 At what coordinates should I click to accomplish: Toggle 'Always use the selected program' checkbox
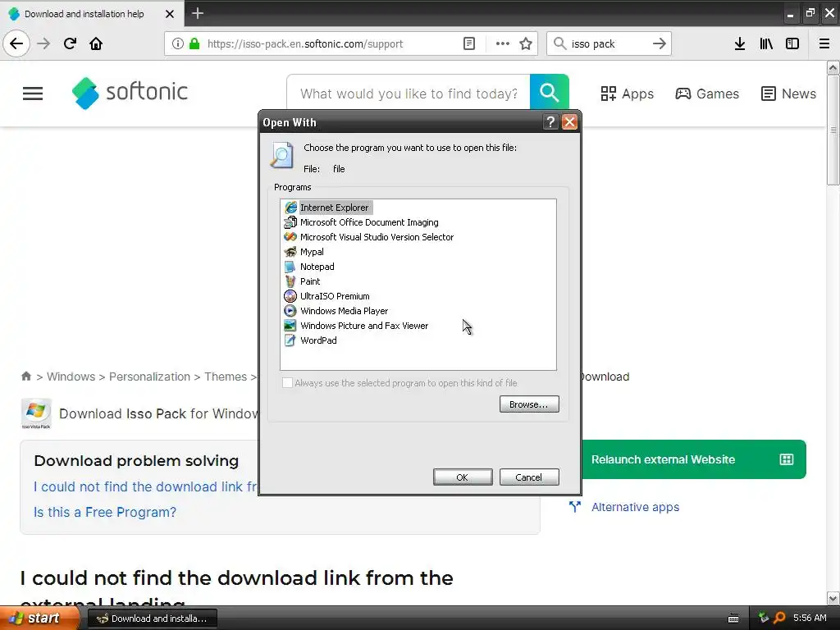288,382
